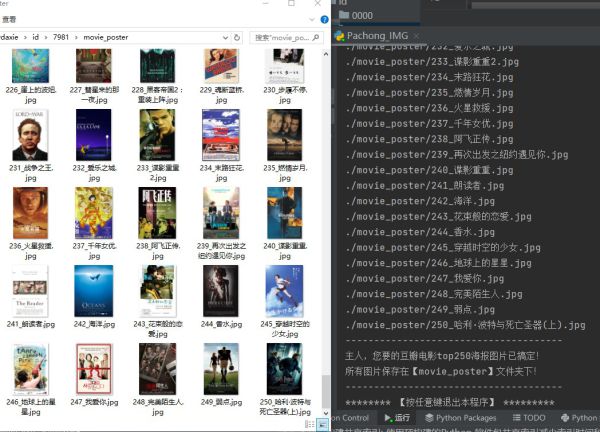Click the Explorer help question mark icon
The image size is (600, 432).
coord(323,20)
